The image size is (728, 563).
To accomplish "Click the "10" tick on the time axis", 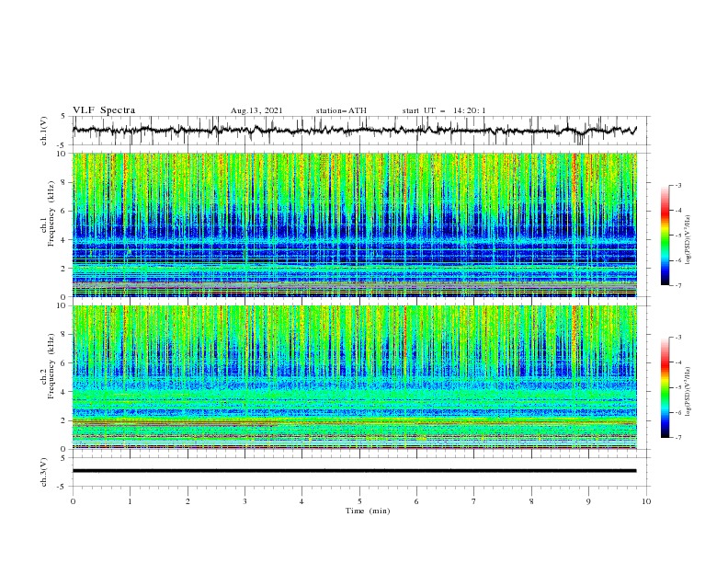I will [x=646, y=501].
